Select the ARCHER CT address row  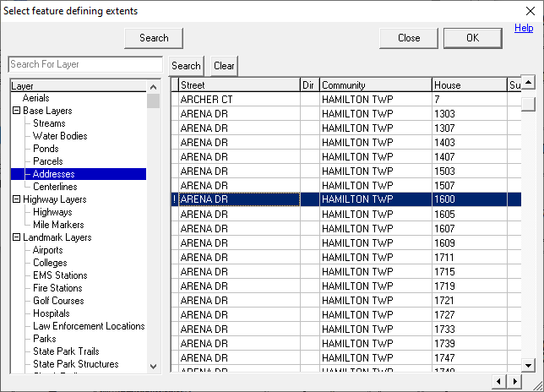(x=238, y=100)
